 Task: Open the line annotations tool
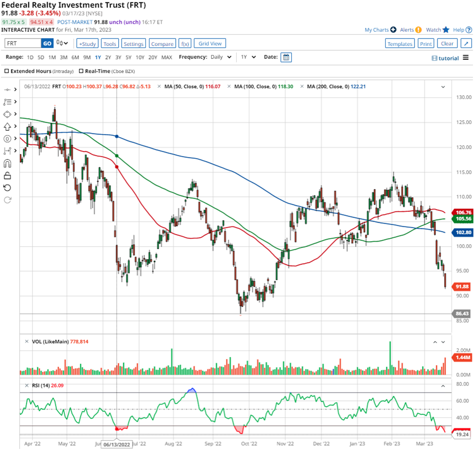pyautogui.click(x=7, y=102)
